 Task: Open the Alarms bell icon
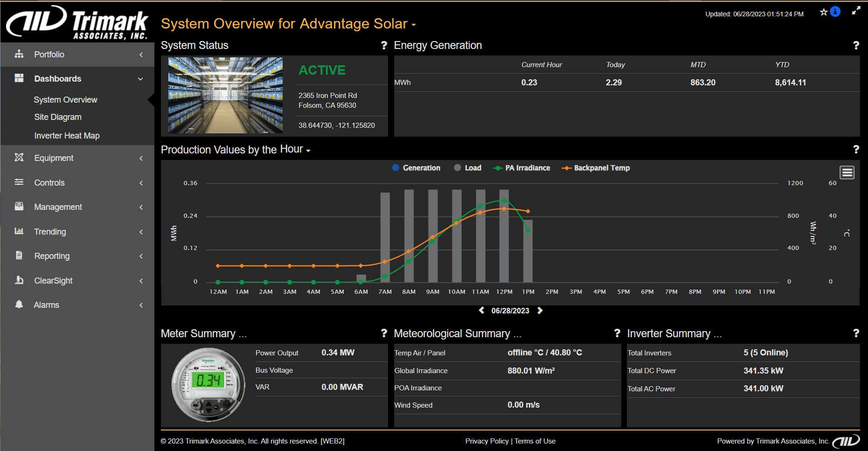point(19,305)
